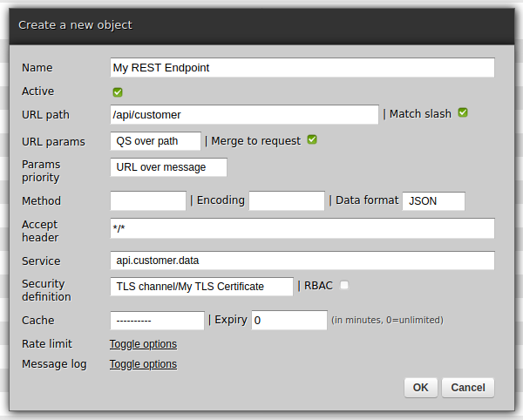Focus the Service input field
The height and width of the screenshot is (420, 523).
[302, 261]
